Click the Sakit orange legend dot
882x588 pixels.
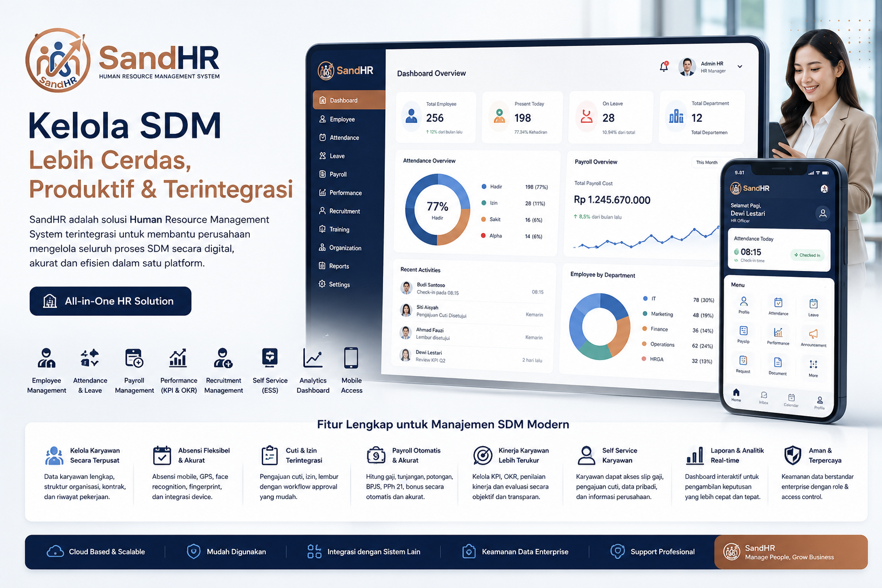(x=484, y=219)
